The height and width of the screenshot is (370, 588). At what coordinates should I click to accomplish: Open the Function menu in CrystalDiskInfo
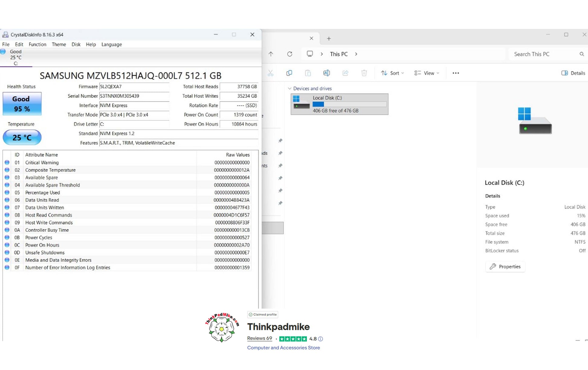pyautogui.click(x=37, y=44)
